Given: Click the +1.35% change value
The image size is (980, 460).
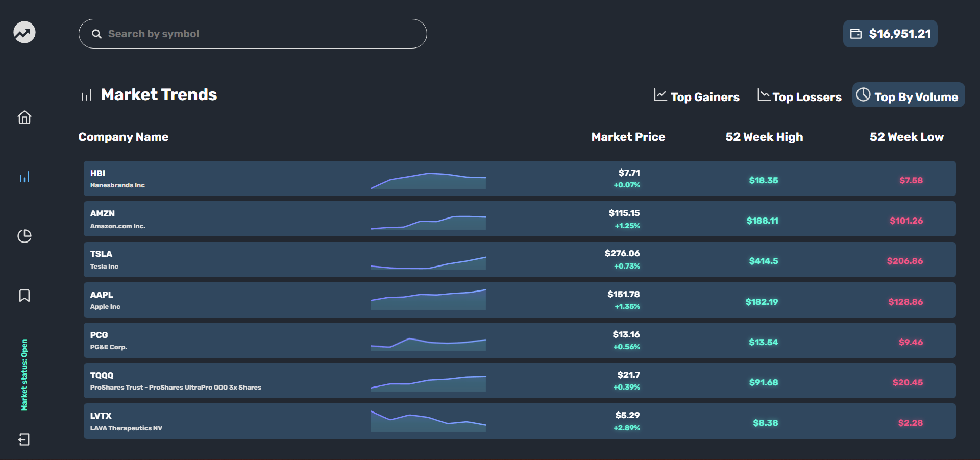Looking at the screenshot, I should [x=627, y=306].
